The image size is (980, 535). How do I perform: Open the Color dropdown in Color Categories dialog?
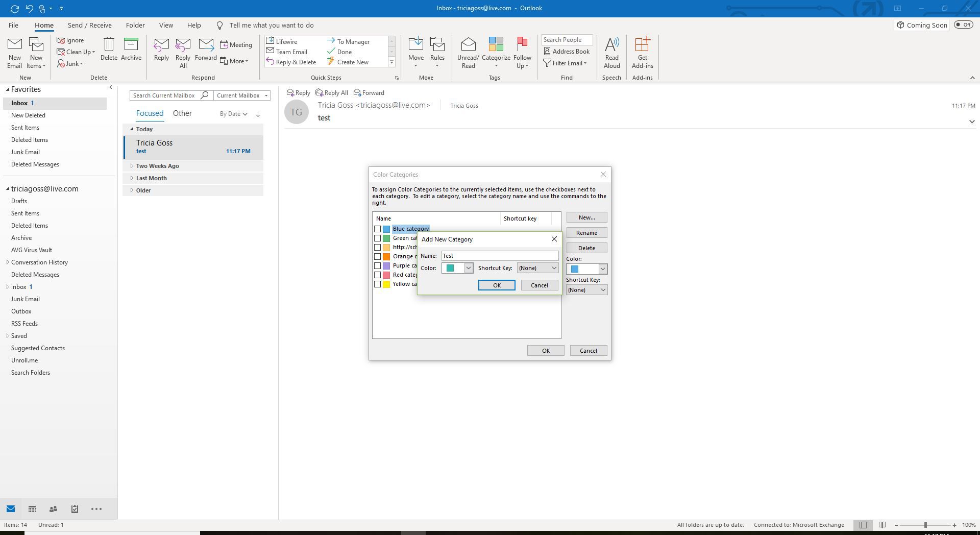[x=602, y=269]
